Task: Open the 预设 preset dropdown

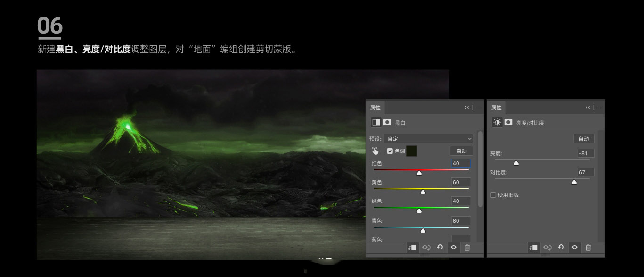Action: 428,139
